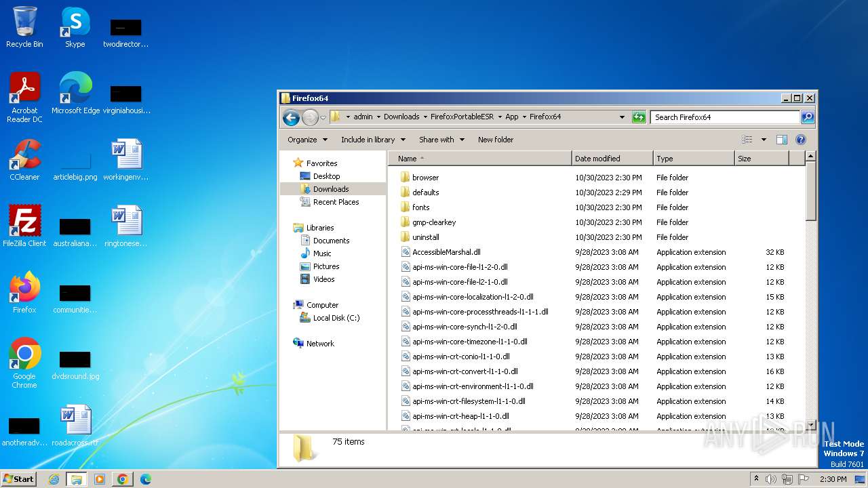Click the green Refresh button in address bar
The image size is (868, 488).
[x=638, y=117]
